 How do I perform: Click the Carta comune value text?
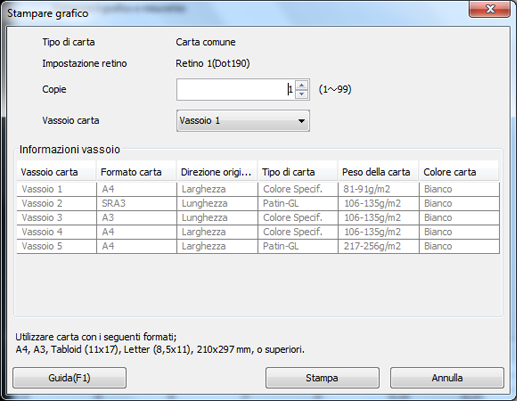[206, 42]
